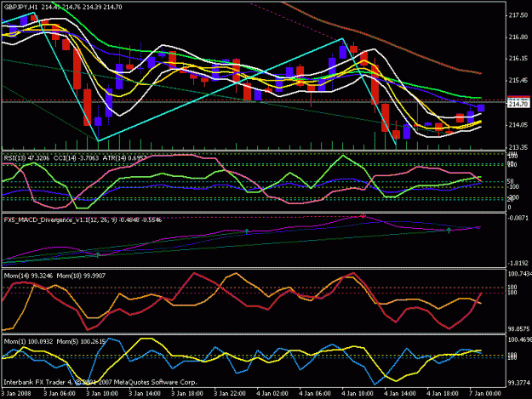Click the 4 Jan 10:00 time axis label
This screenshot has height=399, width=532.
coord(358,394)
